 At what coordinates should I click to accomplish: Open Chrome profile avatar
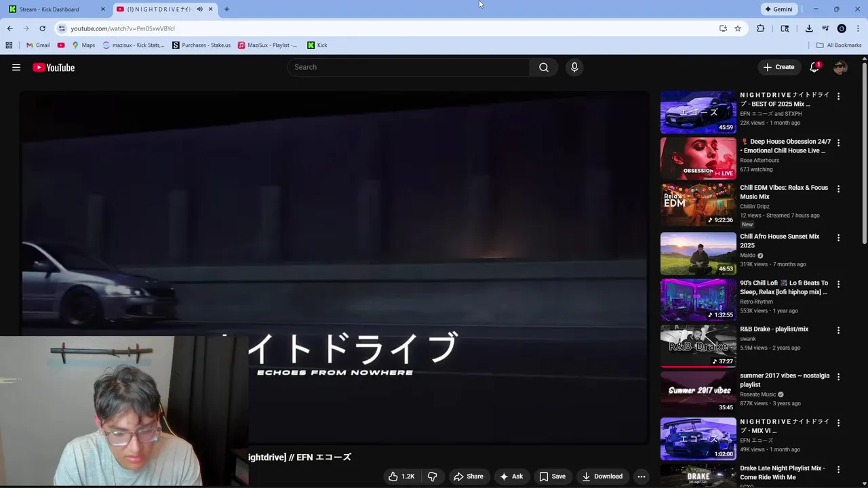tap(842, 28)
